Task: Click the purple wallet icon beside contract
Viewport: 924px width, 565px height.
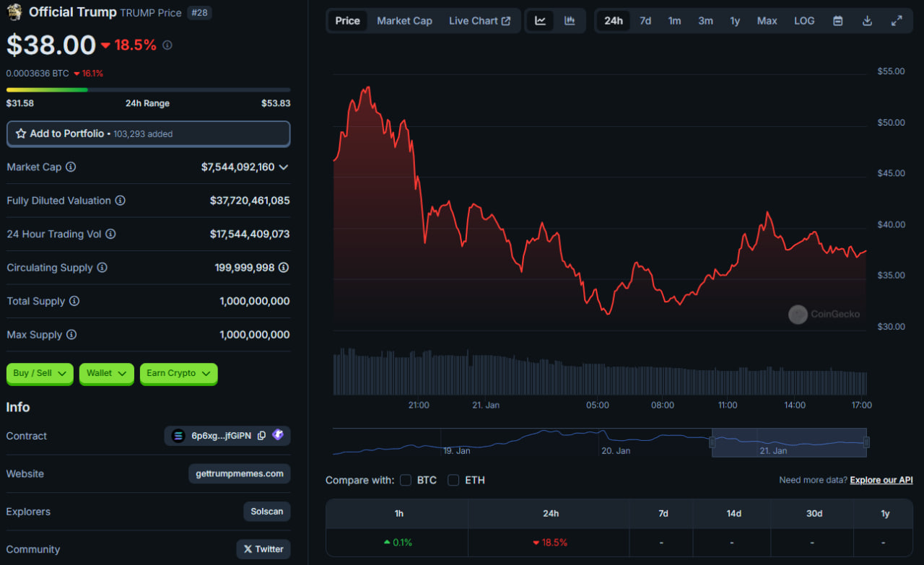Action: point(278,435)
